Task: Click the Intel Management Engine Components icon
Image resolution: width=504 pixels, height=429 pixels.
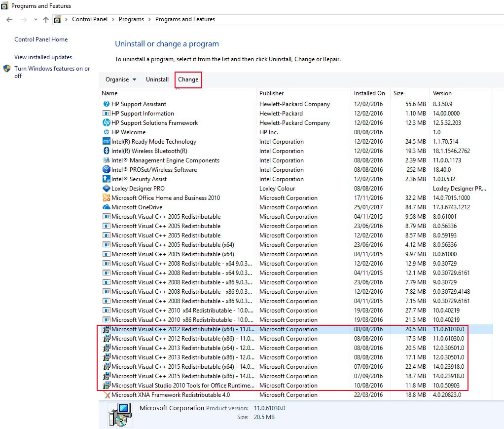Action: (x=106, y=160)
